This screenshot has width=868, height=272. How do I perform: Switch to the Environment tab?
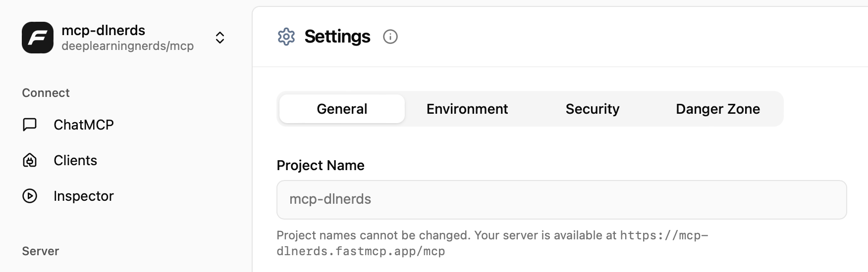(x=467, y=109)
